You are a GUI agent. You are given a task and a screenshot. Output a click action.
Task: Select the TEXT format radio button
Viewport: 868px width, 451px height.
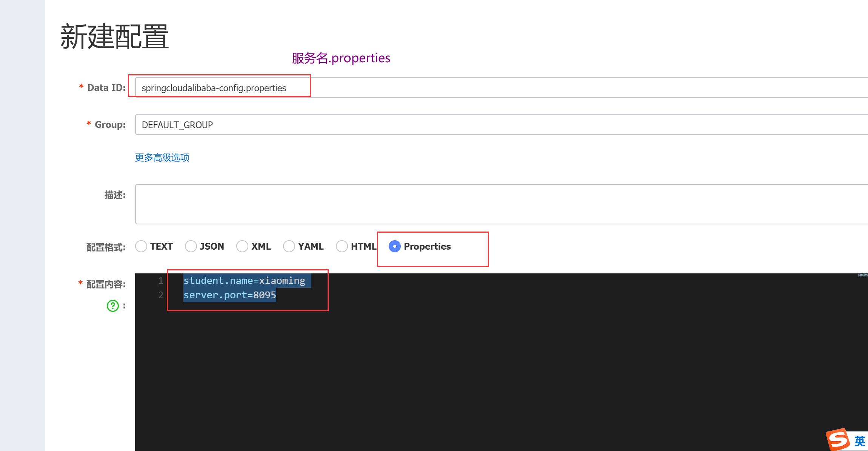click(x=141, y=246)
